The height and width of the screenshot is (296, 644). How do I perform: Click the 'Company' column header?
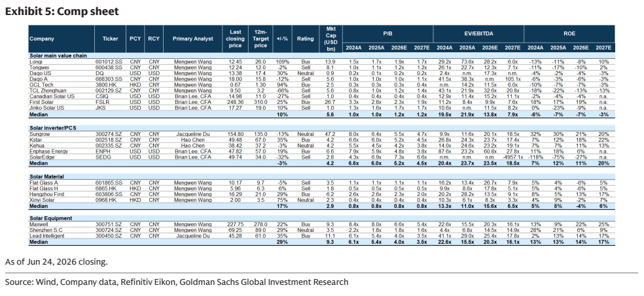point(42,39)
